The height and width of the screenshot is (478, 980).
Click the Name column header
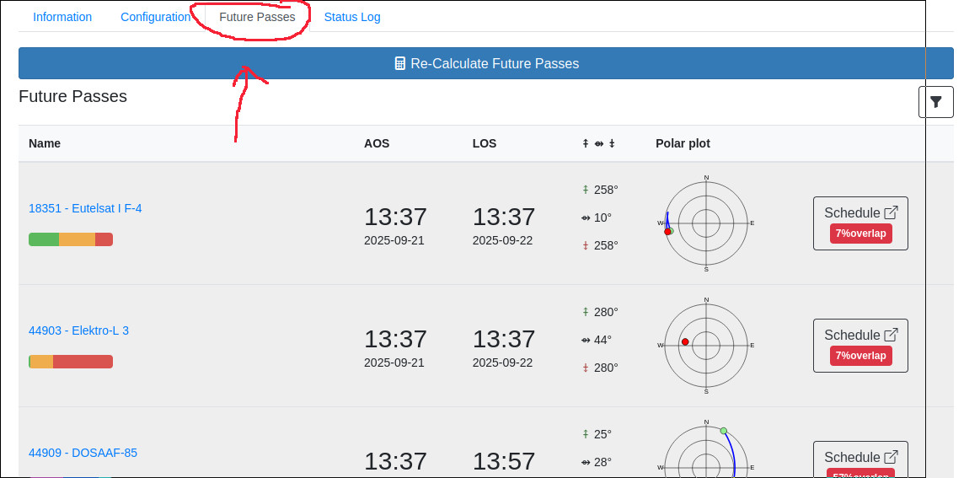[x=45, y=143]
